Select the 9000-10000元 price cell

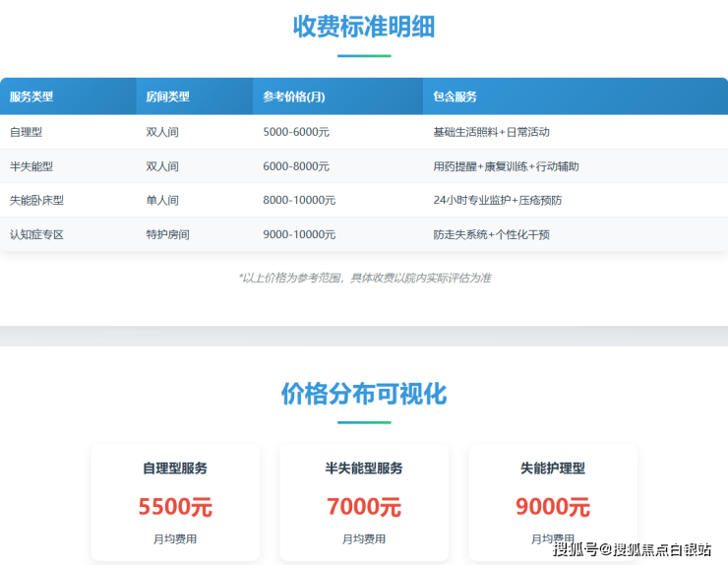coord(299,235)
